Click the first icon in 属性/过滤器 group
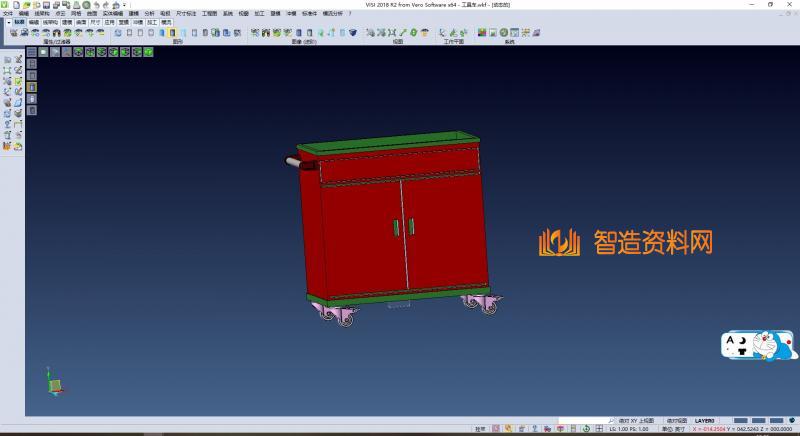 tap(13, 33)
